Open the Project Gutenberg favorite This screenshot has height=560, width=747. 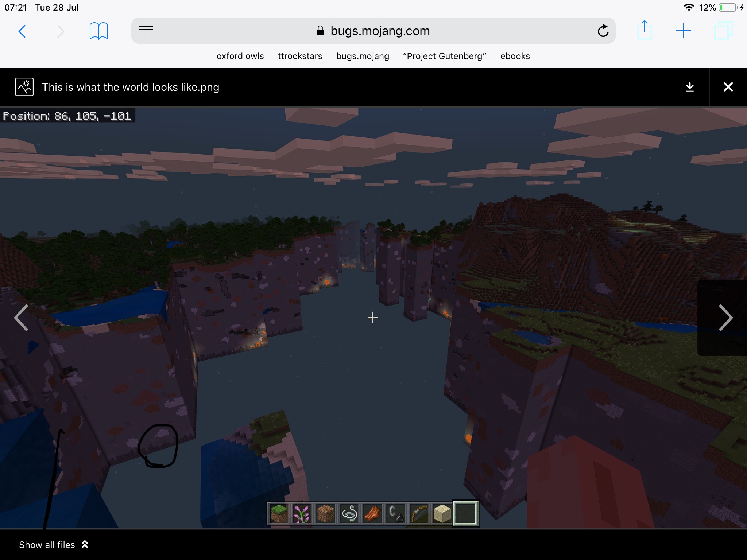pos(444,56)
